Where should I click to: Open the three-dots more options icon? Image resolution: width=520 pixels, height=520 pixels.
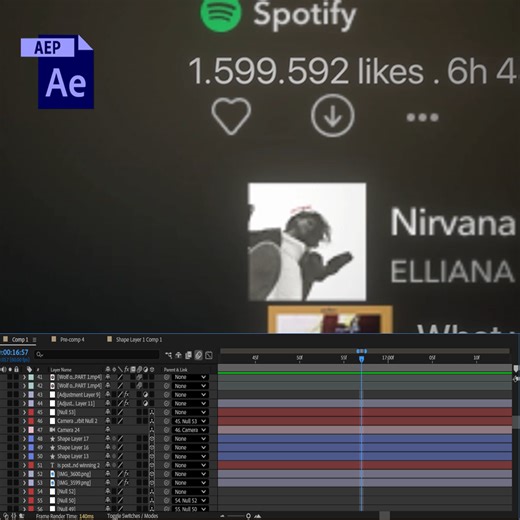pyautogui.click(x=422, y=117)
